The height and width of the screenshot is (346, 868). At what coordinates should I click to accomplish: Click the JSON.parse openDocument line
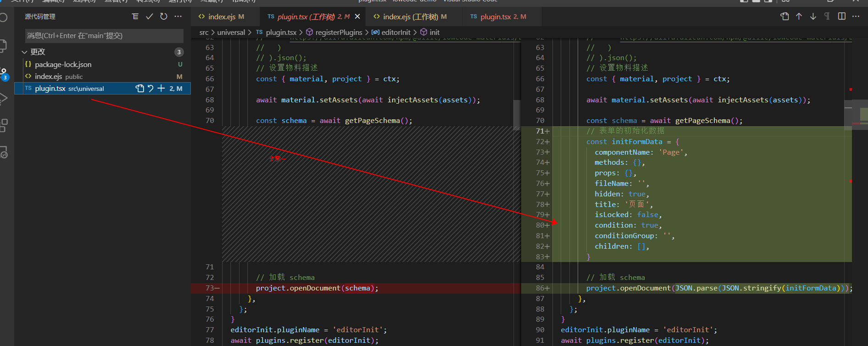[x=719, y=288]
